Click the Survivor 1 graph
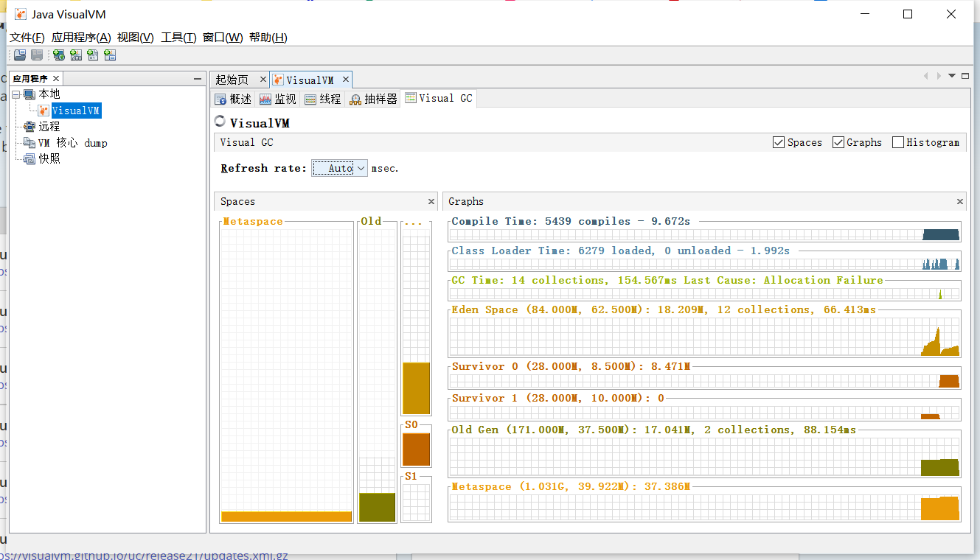This screenshot has width=980, height=560. tap(704, 413)
